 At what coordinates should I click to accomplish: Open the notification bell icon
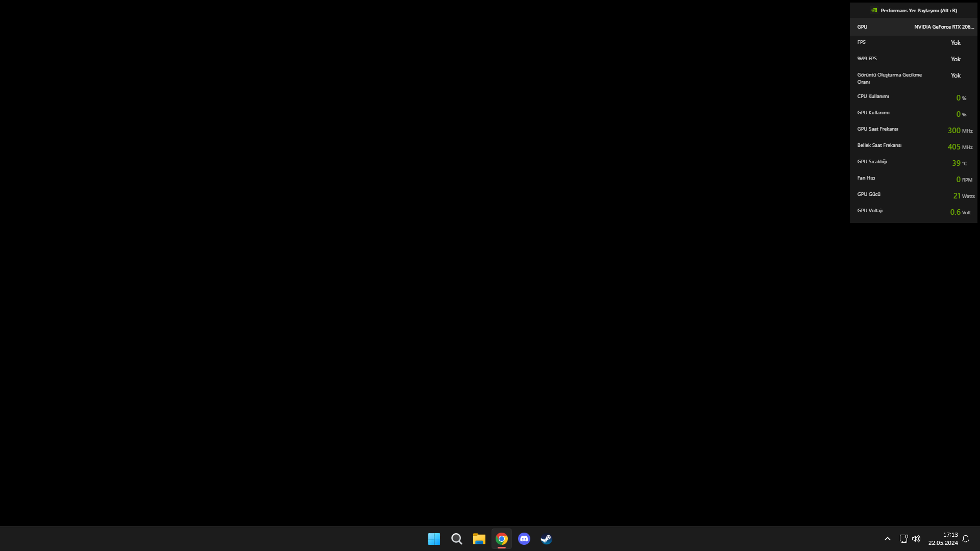(x=966, y=539)
